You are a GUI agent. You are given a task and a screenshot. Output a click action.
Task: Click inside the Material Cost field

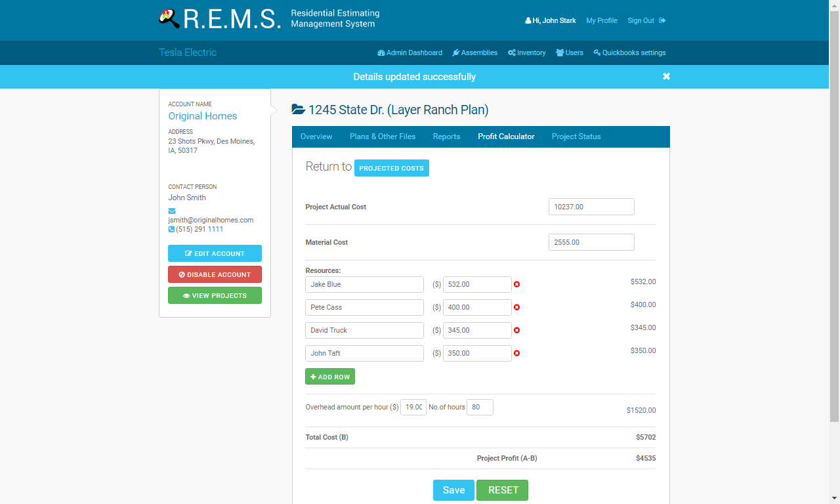coord(590,242)
